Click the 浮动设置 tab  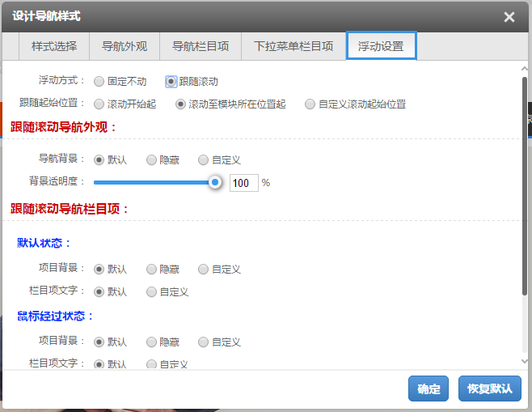pos(381,46)
